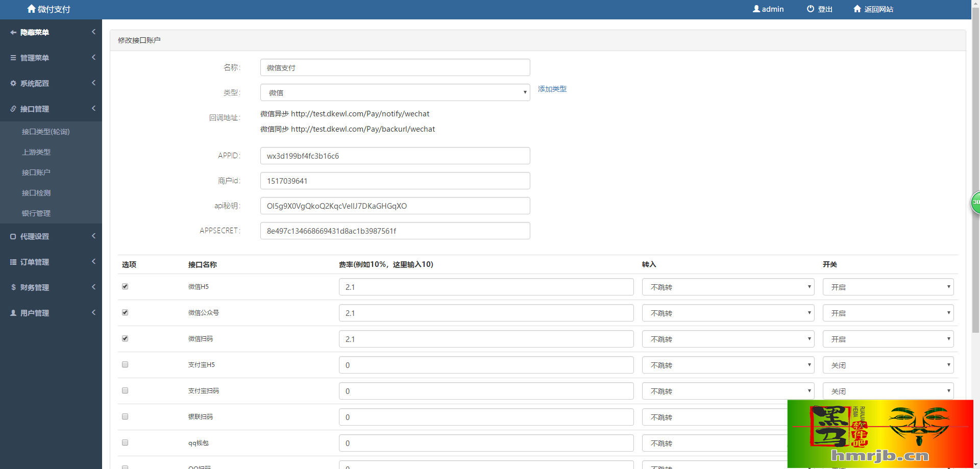Click the square icon beside 代理设置
Image resolution: width=980 pixels, height=469 pixels.
pyautogui.click(x=13, y=236)
